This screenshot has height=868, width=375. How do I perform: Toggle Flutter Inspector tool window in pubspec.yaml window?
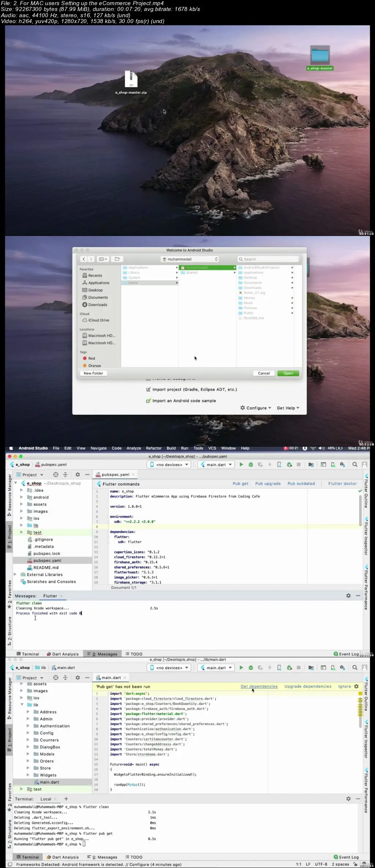point(366,536)
